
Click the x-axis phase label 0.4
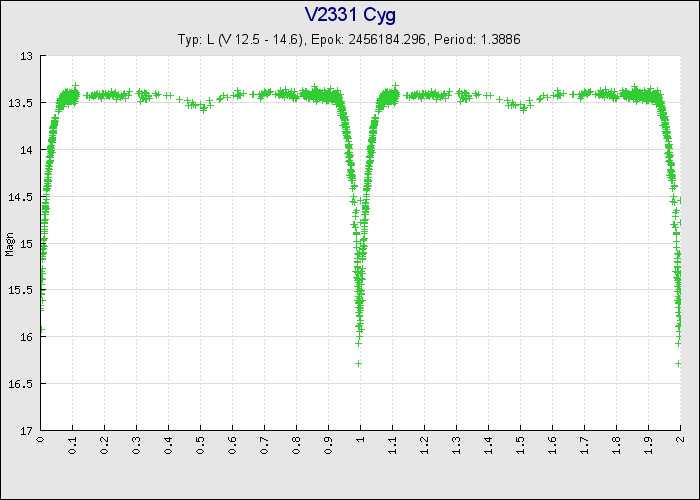click(169, 445)
